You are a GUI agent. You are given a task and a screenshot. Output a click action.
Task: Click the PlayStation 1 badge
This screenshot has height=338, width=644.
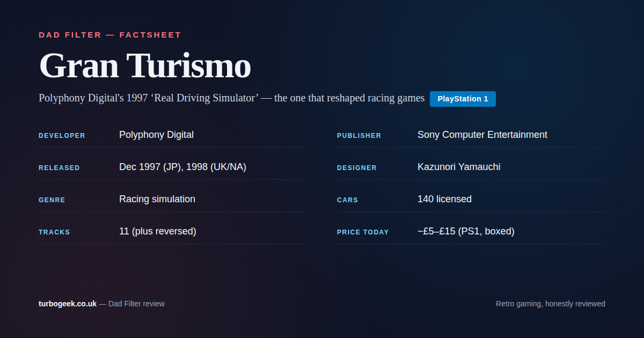pos(463,99)
